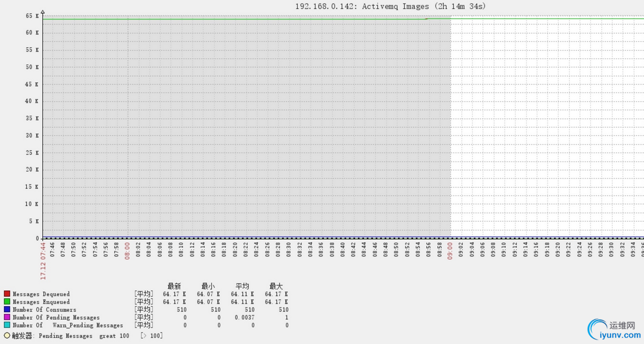Click the 40 K y-axis label
Image resolution: width=644 pixels, height=344 pixels.
click(x=32, y=101)
